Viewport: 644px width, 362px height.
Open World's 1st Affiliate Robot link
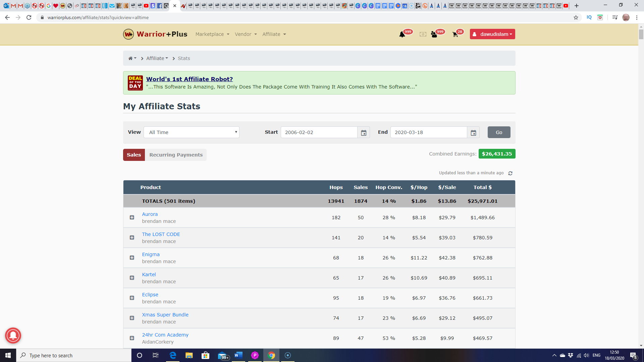[189, 79]
